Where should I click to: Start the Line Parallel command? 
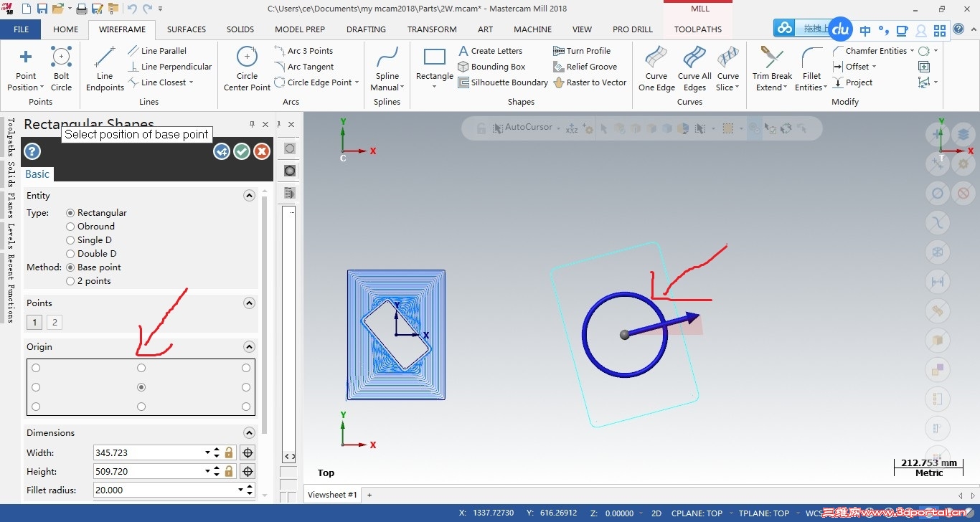click(157, 51)
